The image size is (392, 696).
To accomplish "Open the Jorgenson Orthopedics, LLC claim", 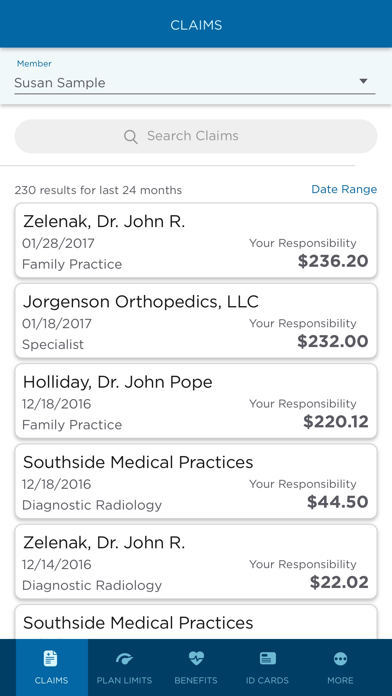I will [x=196, y=321].
